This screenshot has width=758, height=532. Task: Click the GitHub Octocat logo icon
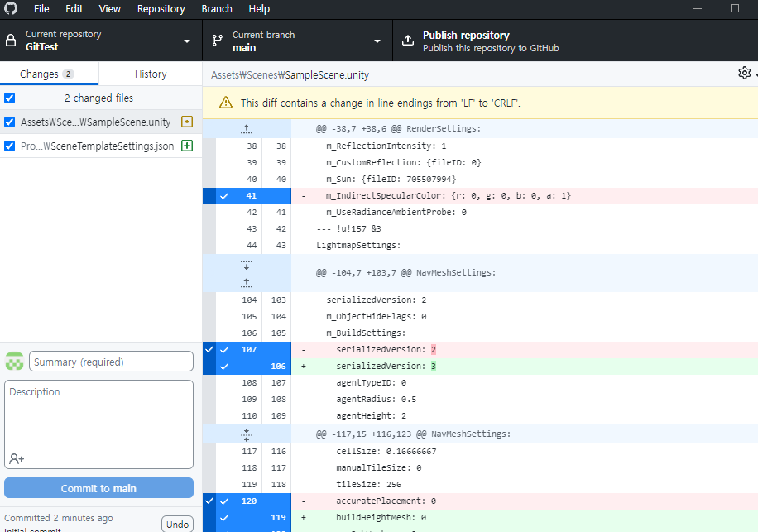point(11,8)
